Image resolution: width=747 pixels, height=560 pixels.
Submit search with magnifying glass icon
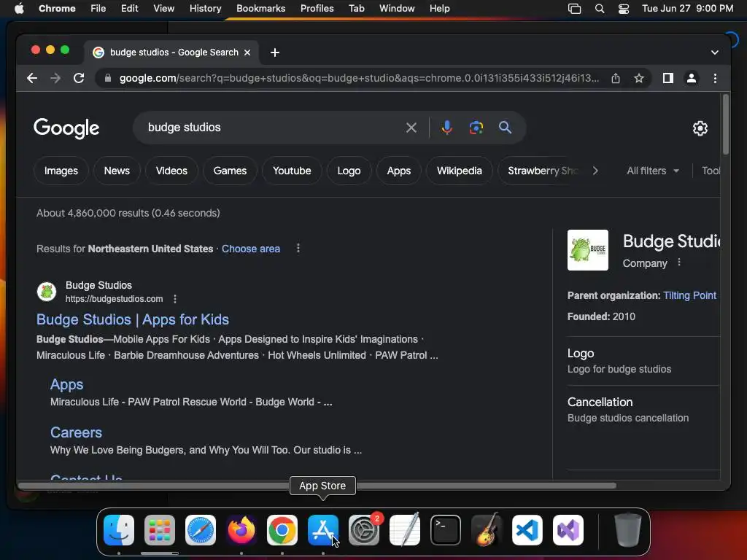tap(505, 128)
